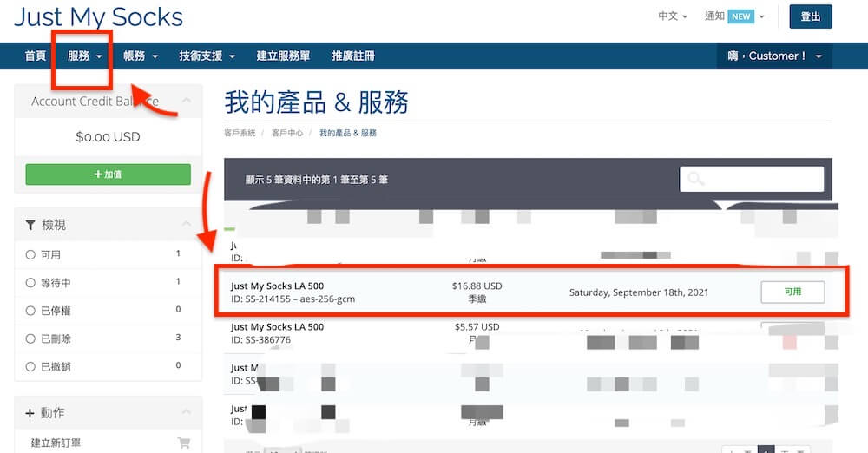Click the plus icon beside 動作
Viewport: 868px width, 453px height.
pos(30,412)
